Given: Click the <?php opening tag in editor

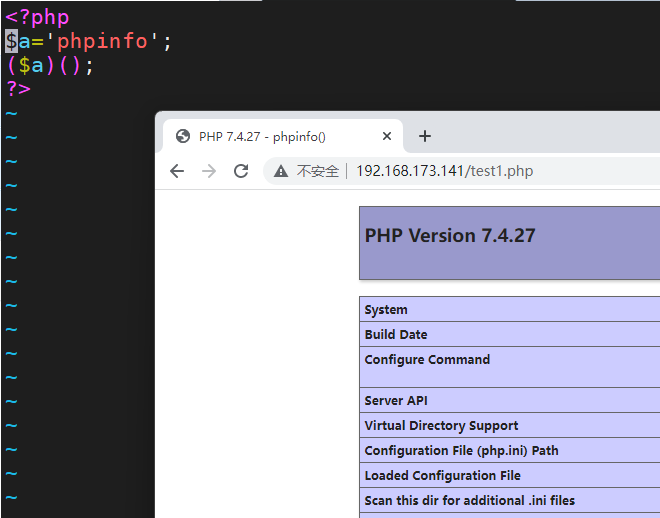Looking at the screenshot, I should pos(37,17).
